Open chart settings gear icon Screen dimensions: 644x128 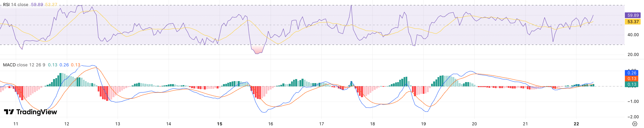[x=635, y=124]
